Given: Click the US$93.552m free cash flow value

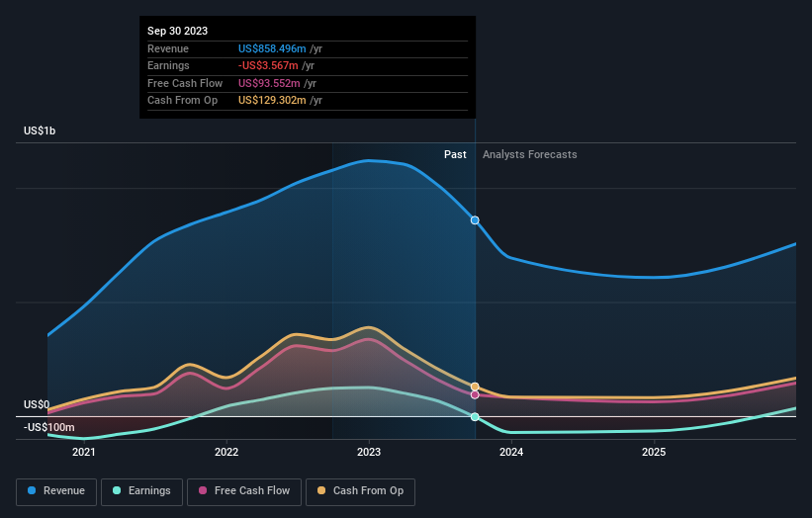Looking at the screenshot, I should [x=269, y=83].
